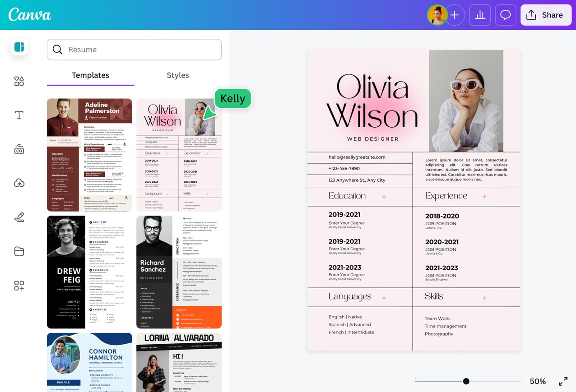Open the comments speech bubble button
This screenshot has height=392, width=576.
click(x=506, y=15)
